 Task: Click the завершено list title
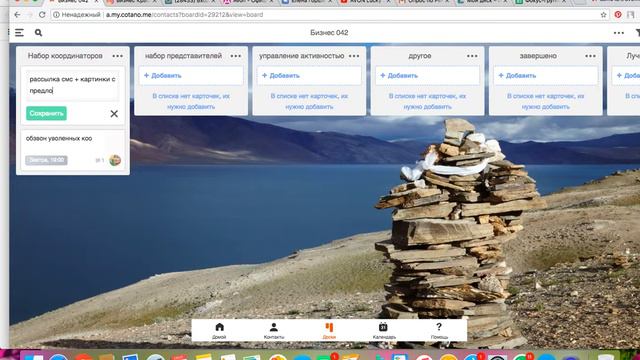538,56
